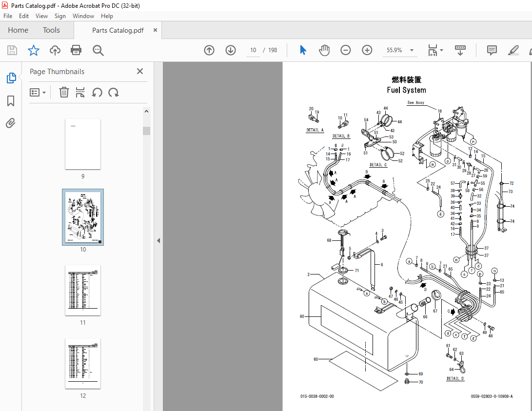Open Page Thumbnails sidebar icon

pyautogui.click(x=11, y=78)
